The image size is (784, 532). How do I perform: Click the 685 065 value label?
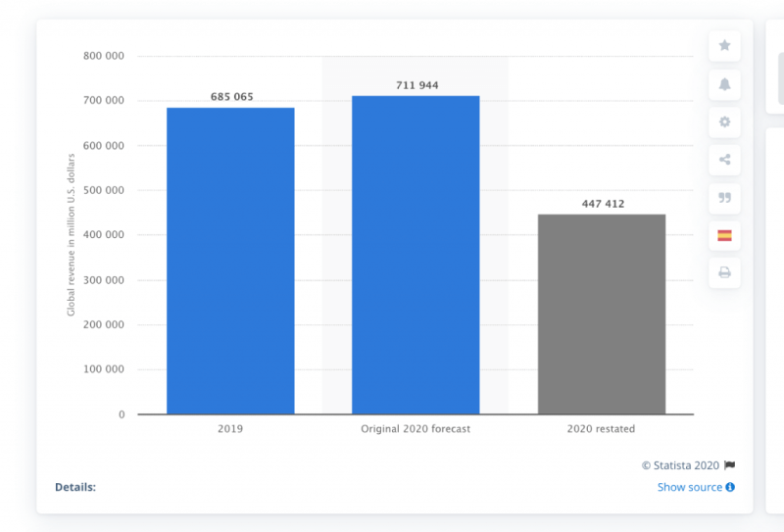click(230, 97)
